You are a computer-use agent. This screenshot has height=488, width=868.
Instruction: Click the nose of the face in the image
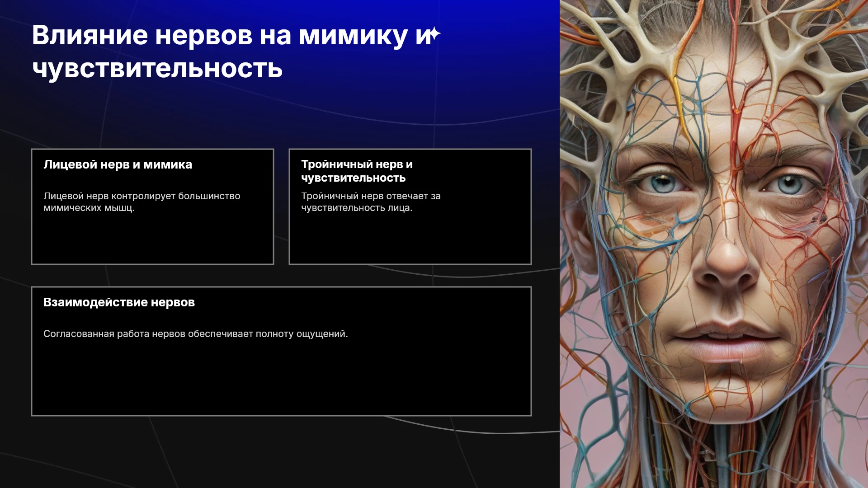click(726, 267)
